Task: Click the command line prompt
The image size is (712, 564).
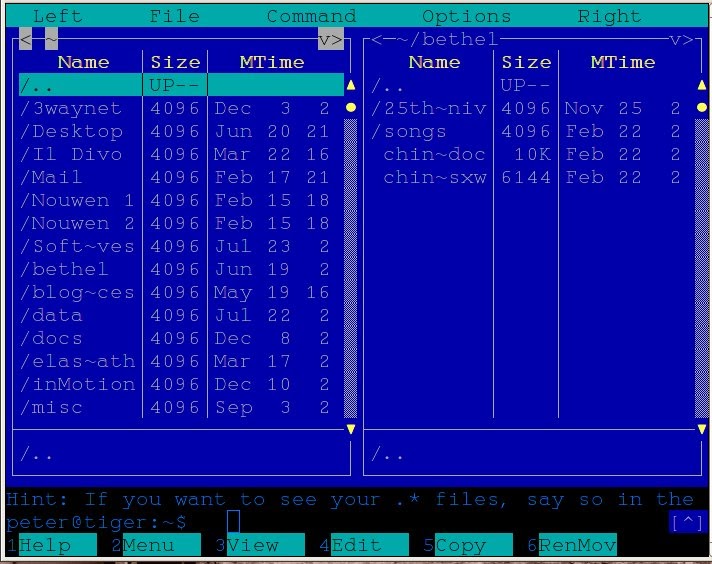Action: pos(96,522)
